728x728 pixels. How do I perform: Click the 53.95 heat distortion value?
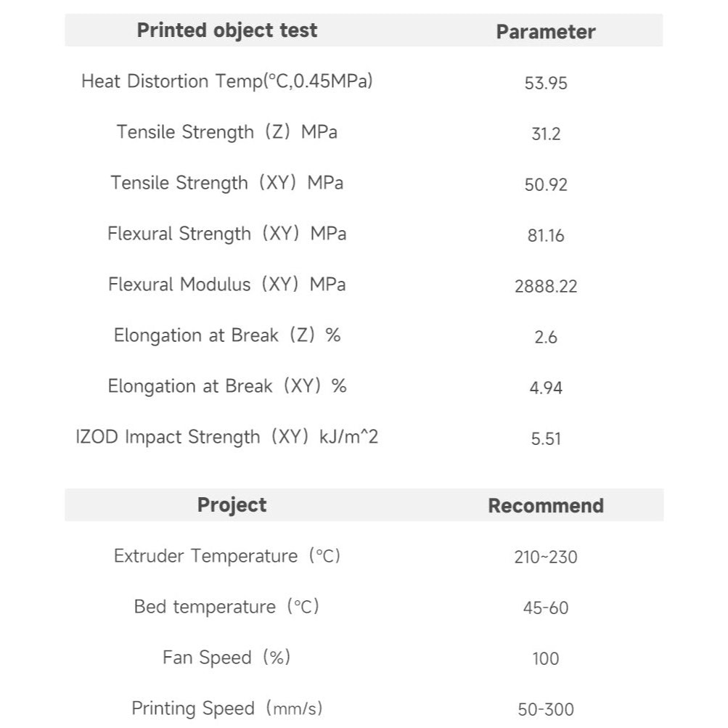coord(546,83)
